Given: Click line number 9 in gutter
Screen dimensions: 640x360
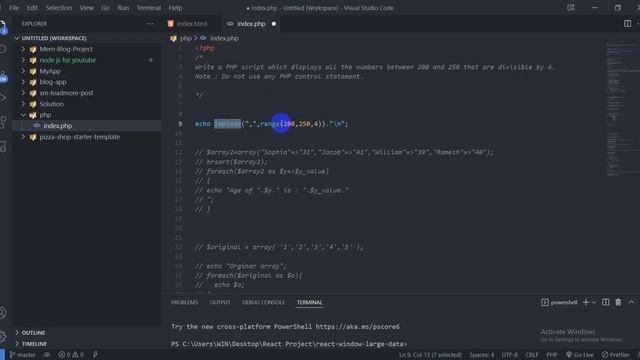Looking at the screenshot, I should click(x=180, y=124).
